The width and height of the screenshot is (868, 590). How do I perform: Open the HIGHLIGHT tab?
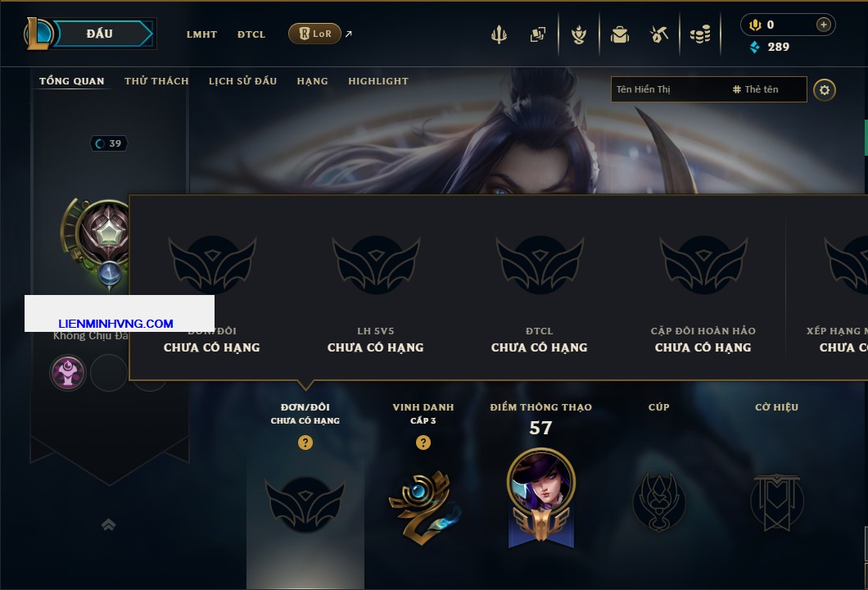pyautogui.click(x=378, y=81)
